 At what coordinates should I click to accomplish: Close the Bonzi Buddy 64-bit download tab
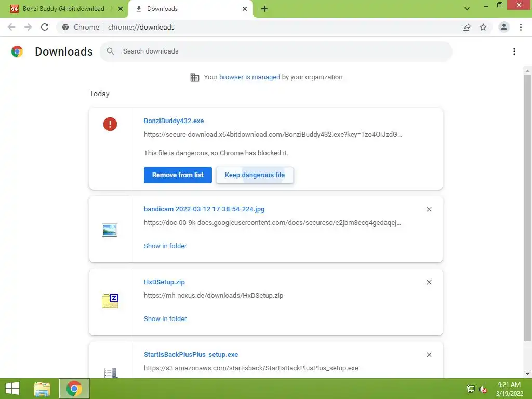click(121, 9)
